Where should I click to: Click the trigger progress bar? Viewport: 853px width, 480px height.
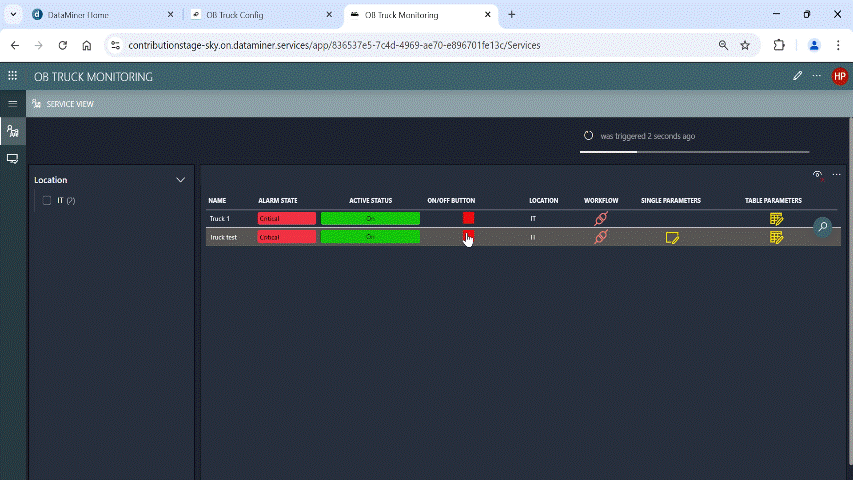tap(694, 152)
